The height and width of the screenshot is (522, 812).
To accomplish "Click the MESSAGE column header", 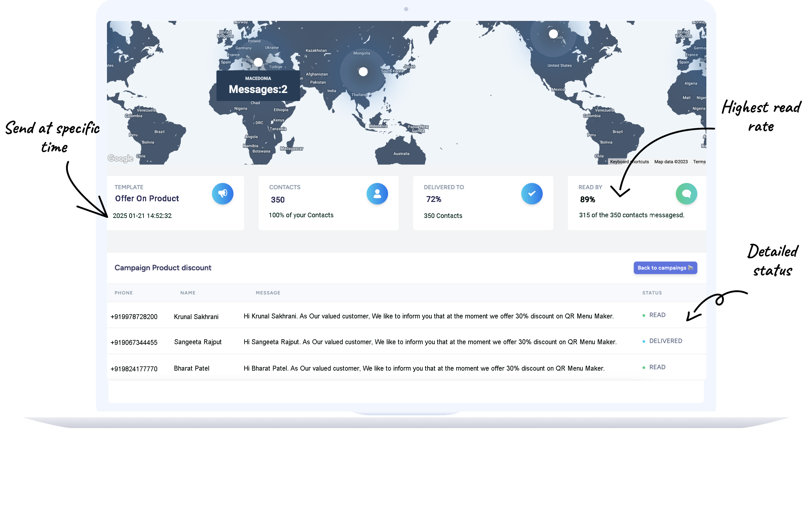I will click(x=268, y=293).
